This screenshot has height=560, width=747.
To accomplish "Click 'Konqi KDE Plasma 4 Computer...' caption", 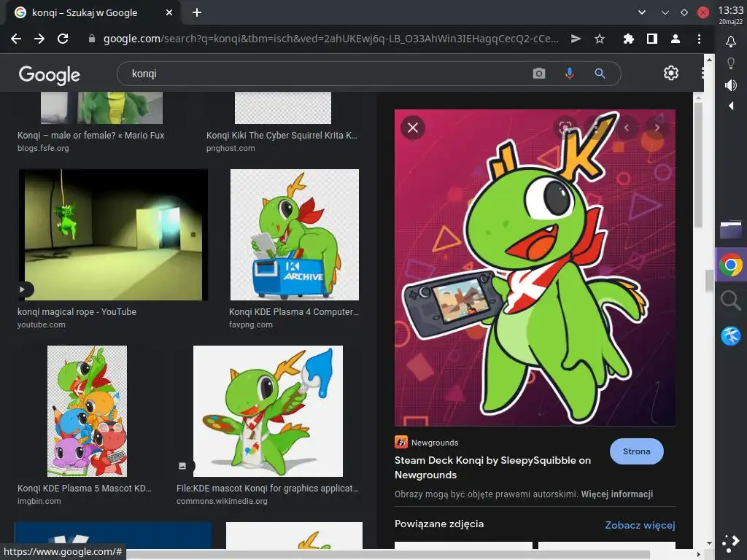I will [293, 312].
